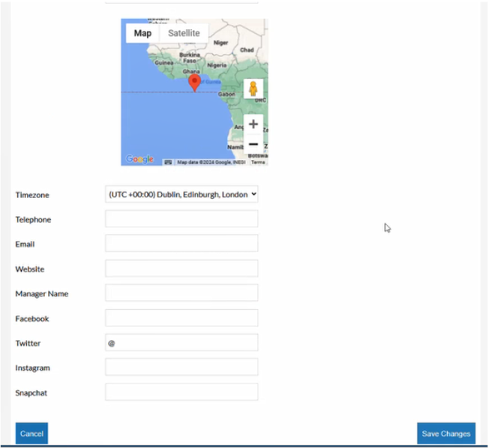The height and width of the screenshot is (448, 489).
Task: Click the red location pin on map
Action: [194, 81]
